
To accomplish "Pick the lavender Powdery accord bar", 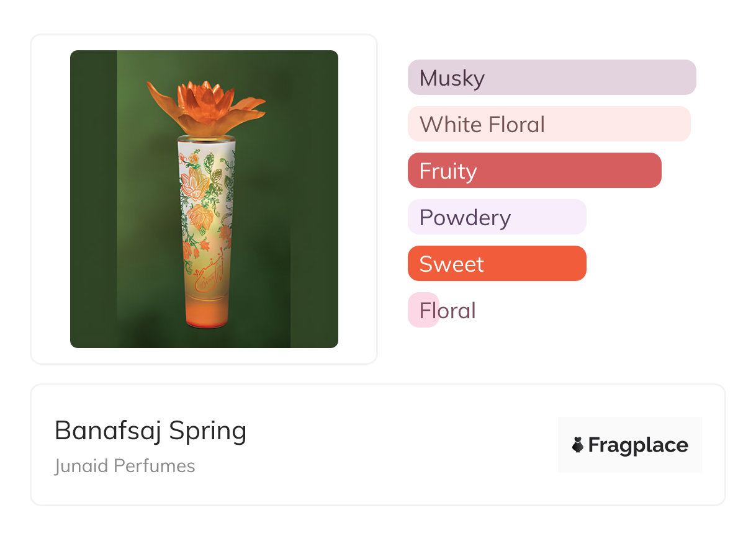I will coord(497,217).
